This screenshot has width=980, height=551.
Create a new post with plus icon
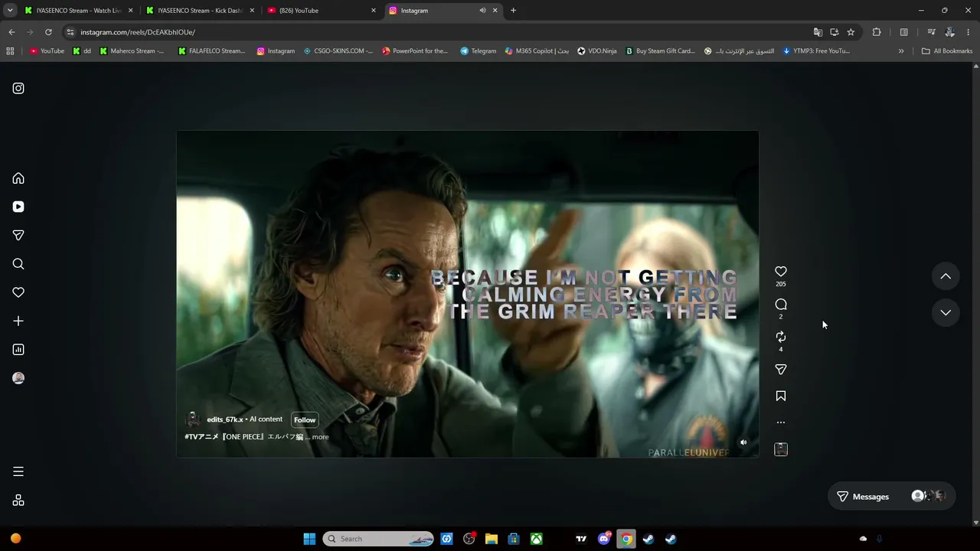(x=18, y=321)
